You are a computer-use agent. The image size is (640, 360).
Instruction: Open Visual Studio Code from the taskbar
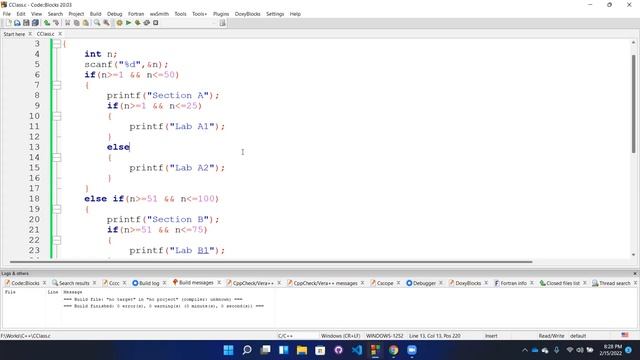[x=357, y=350]
